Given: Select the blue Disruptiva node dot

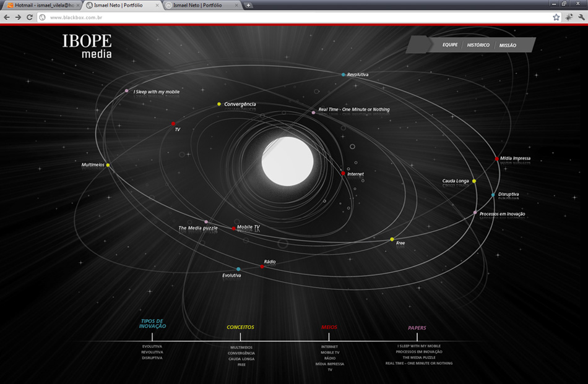Looking at the screenshot, I should coord(493,195).
